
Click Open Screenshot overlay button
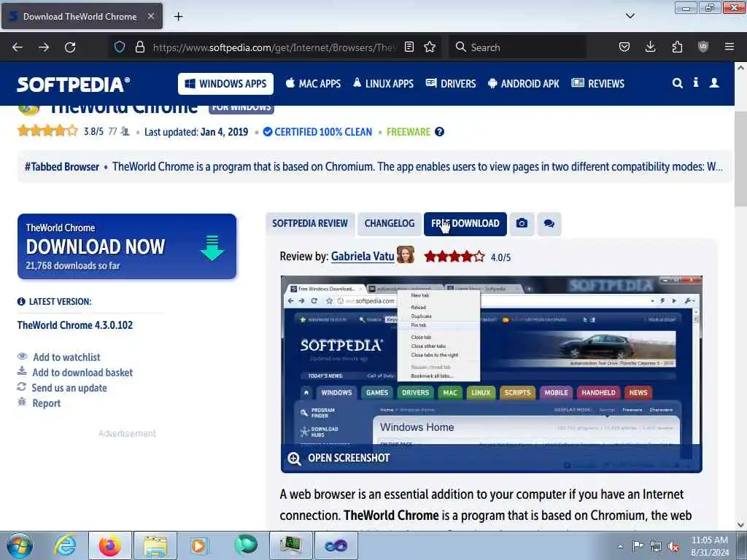[491, 458]
